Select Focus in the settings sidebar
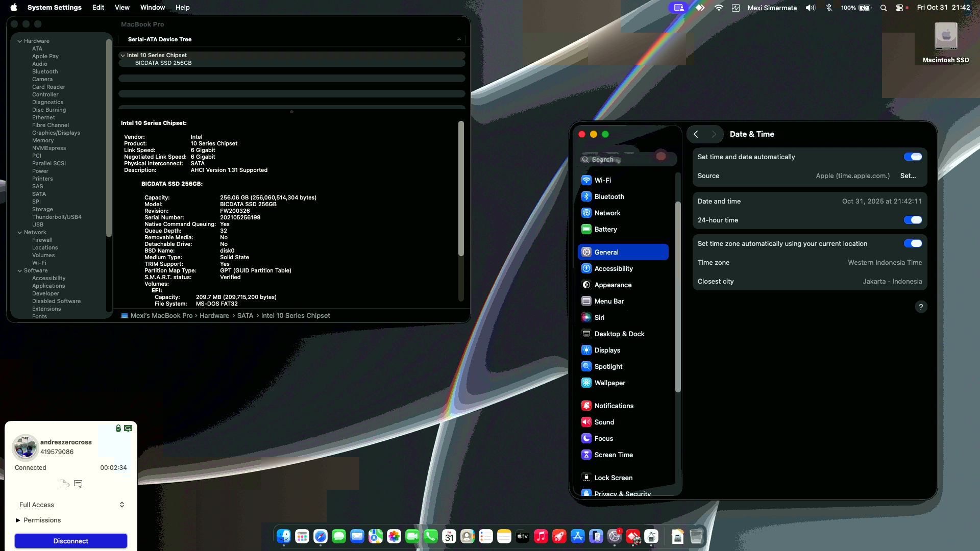The width and height of the screenshot is (980, 551). [x=623, y=438]
